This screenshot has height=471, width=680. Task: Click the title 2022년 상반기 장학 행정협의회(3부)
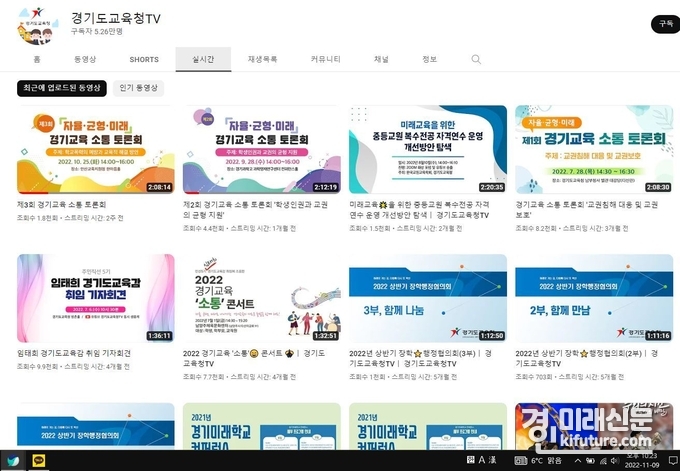(x=421, y=359)
